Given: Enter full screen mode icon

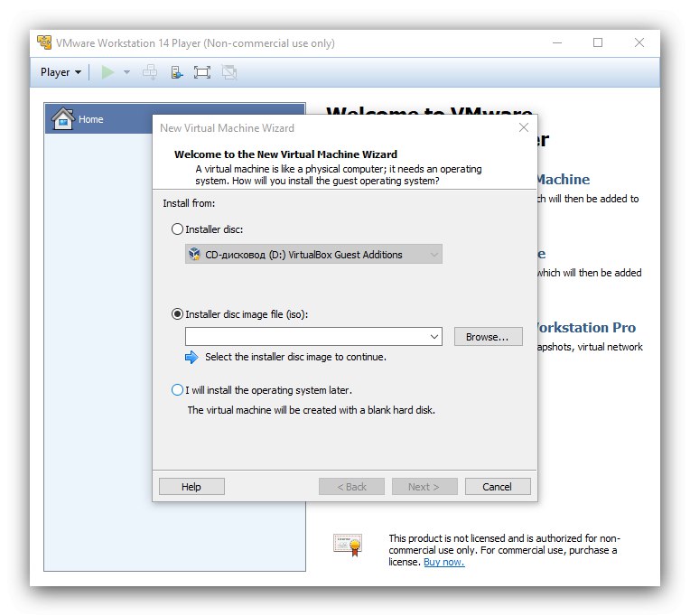Looking at the screenshot, I should [202, 72].
